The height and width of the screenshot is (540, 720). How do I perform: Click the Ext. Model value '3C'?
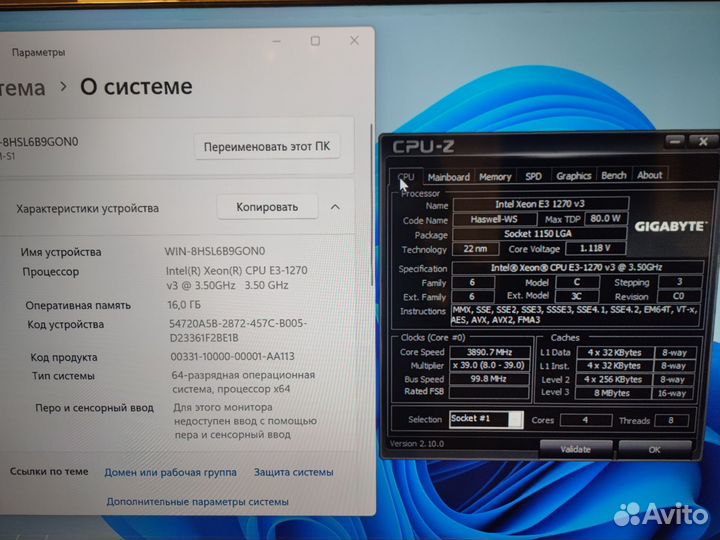(577, 296)
